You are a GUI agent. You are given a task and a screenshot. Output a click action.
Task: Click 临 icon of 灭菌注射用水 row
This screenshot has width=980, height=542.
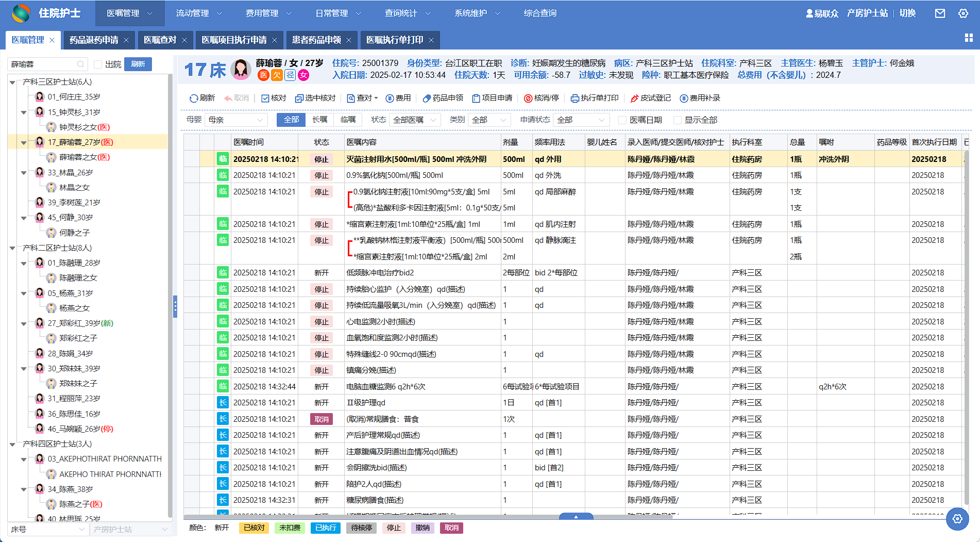pos(223,159)
